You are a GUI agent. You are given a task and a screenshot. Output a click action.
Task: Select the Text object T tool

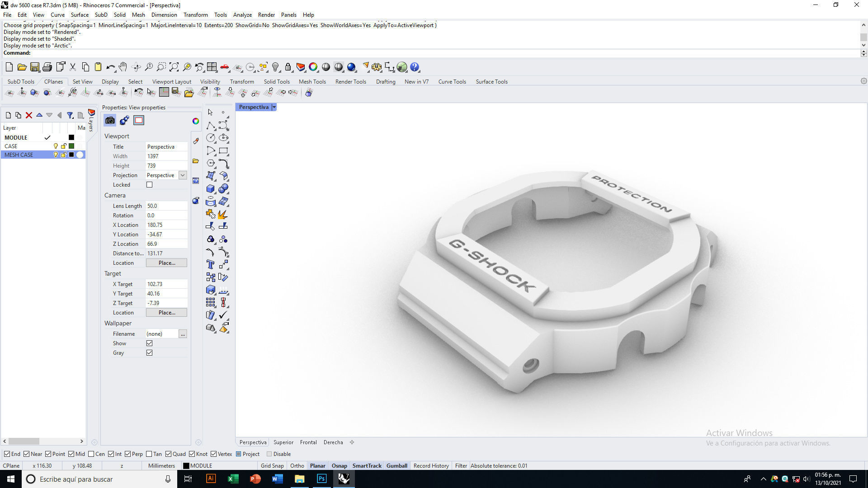tap(211, 265)
